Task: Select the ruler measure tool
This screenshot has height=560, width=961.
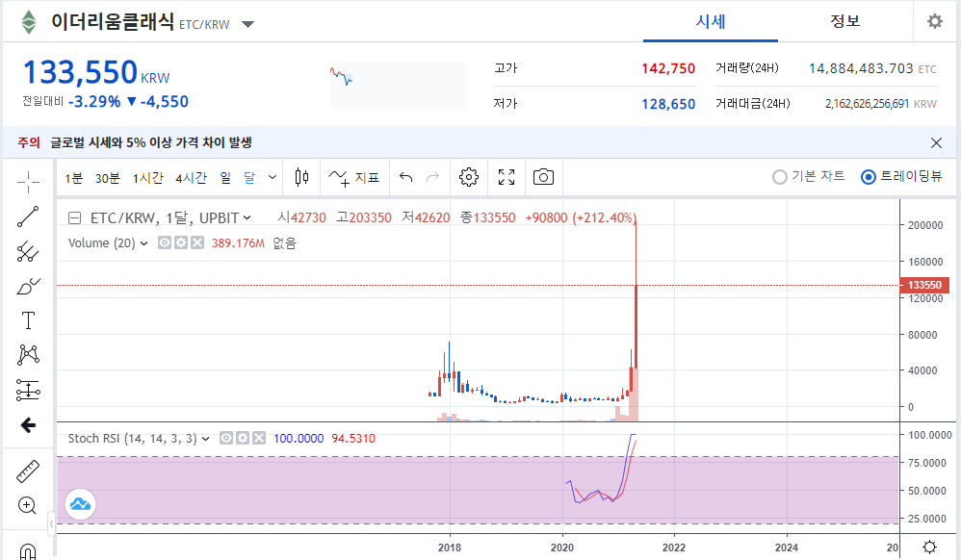Action: [x=28, y=471]
